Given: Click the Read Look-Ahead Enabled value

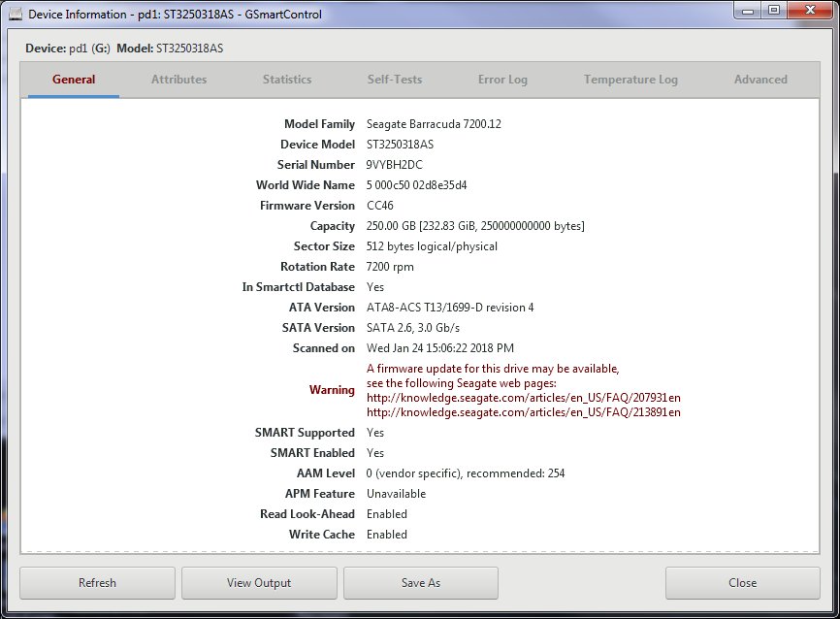Looking at the screenshot, I should click(x=387, y=514).
